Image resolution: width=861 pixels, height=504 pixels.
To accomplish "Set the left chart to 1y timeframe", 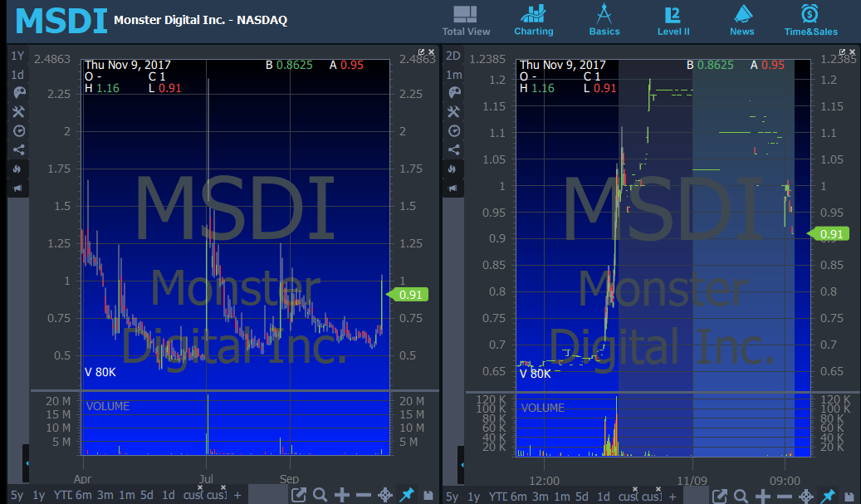I will pyautogui.click(x=38, y=495).
